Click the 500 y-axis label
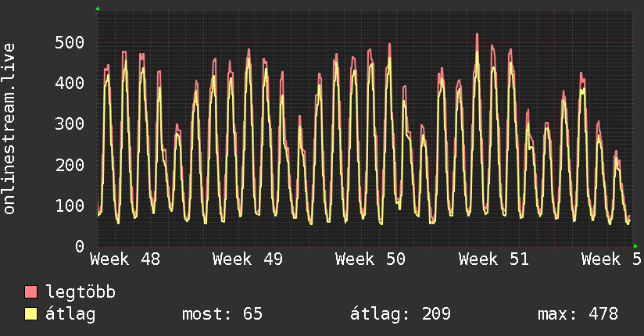Screen dimensions: 644x336 70,42
